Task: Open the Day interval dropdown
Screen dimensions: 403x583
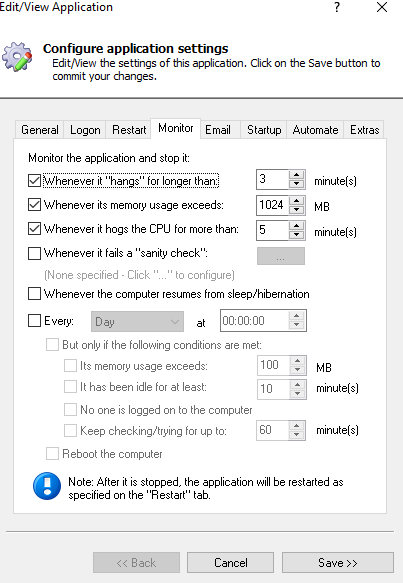Action: click(137, 322)
